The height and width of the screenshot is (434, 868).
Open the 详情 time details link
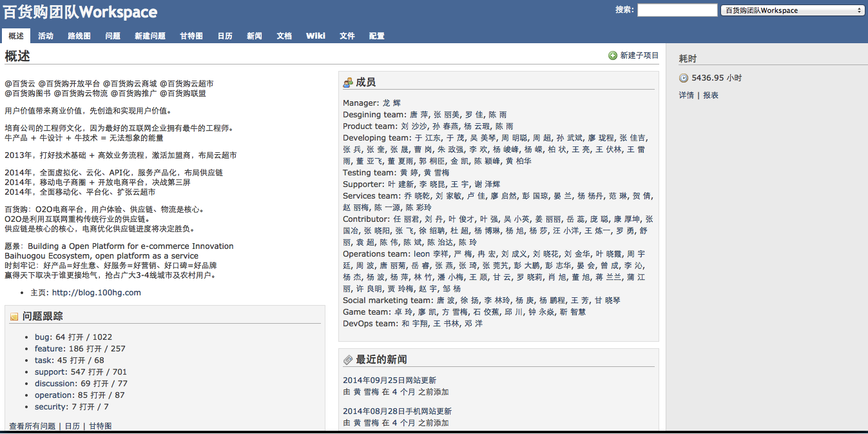pos(686,95)
